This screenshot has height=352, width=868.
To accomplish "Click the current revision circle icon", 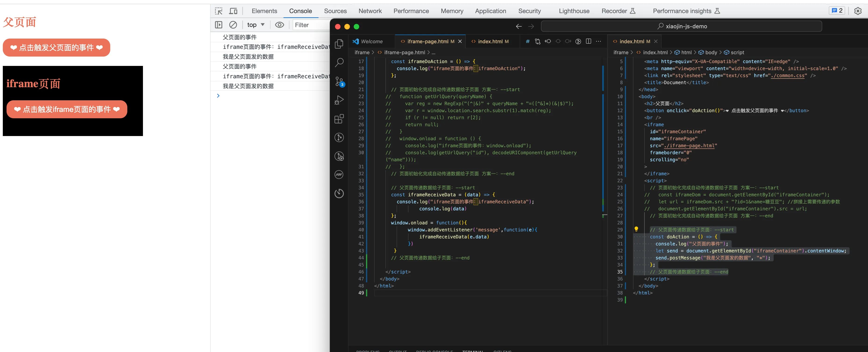I will [558, 41].
